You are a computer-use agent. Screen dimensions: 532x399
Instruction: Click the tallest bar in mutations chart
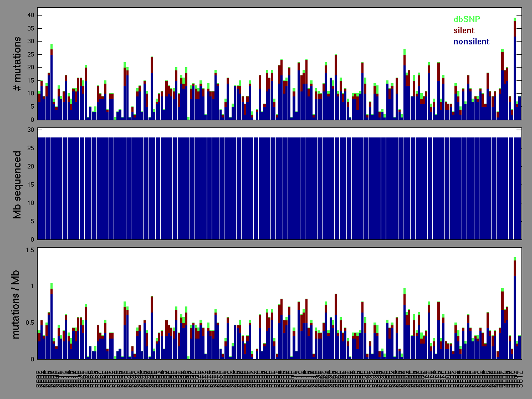515,69
